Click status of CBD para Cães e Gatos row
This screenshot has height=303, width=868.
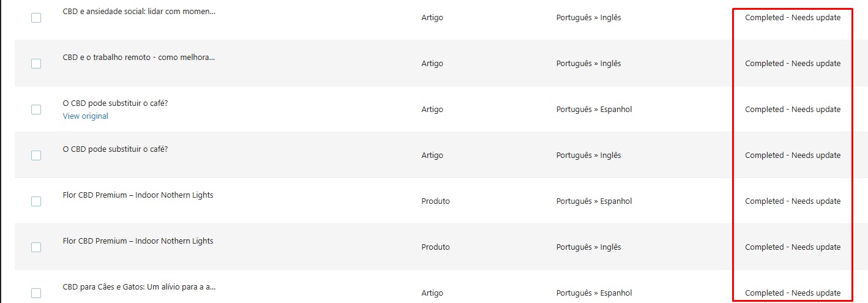[x=793, y=293]
